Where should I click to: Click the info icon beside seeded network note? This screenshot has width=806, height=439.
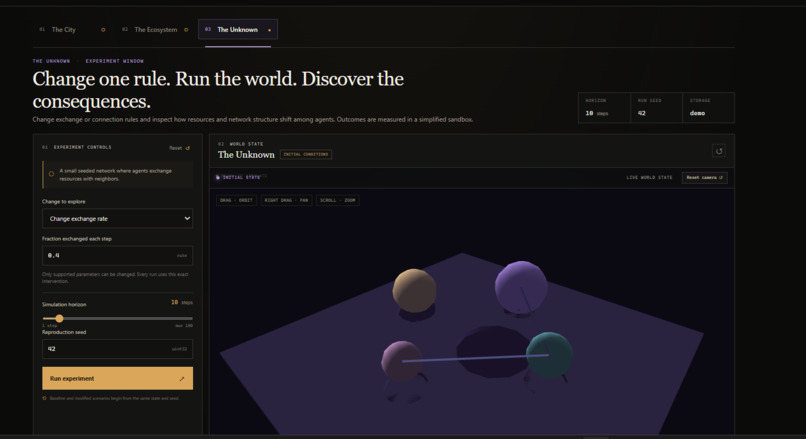pos(51,174)
